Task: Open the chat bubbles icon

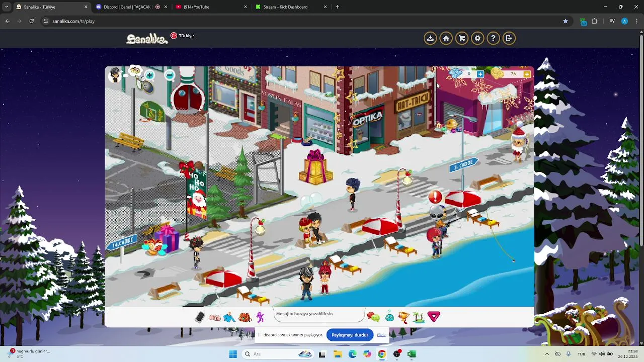Action: [373, 317]
